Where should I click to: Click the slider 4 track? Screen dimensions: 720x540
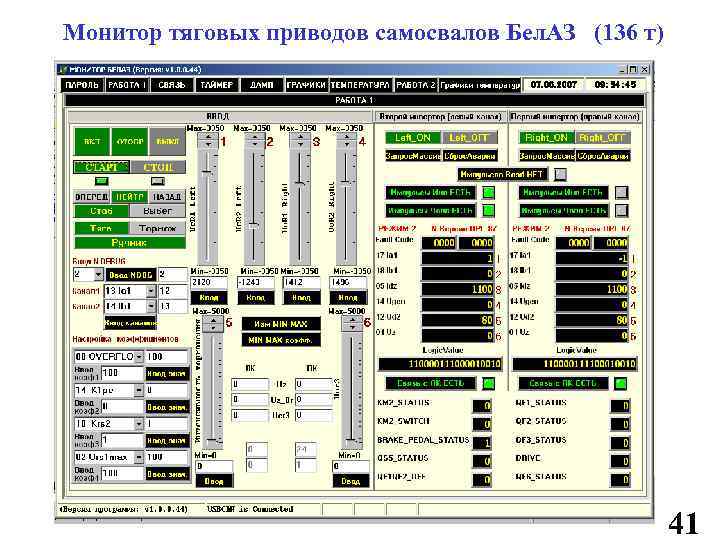point(346,207)
